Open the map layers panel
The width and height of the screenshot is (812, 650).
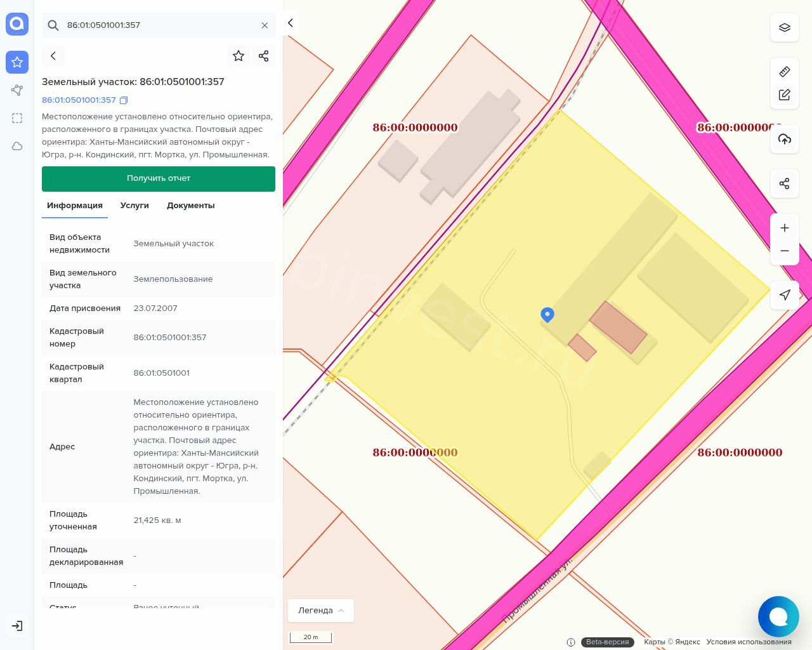[x=784, y=27]
